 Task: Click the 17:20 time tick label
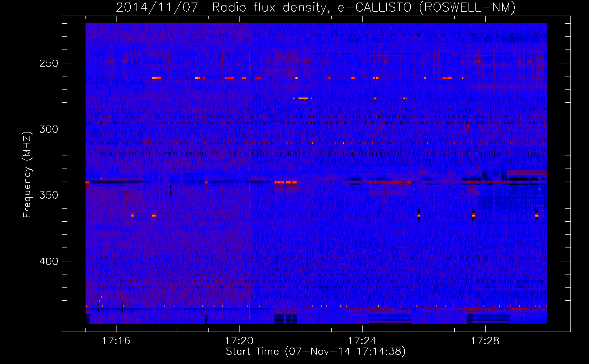click(239, 341)
